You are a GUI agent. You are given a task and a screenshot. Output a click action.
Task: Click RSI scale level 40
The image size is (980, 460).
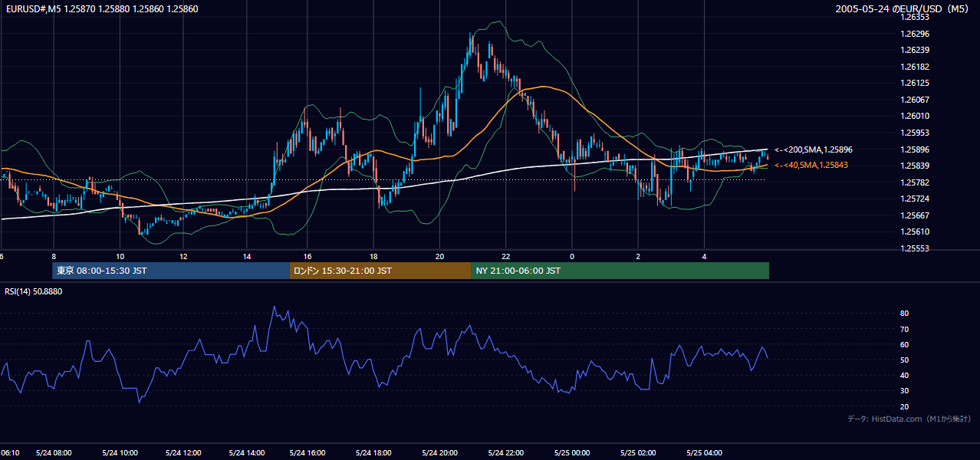[x=905, y=375]
